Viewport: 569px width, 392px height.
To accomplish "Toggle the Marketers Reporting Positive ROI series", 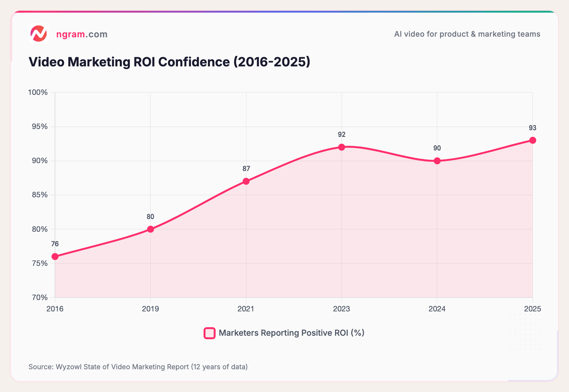I will tap(291, 333).
